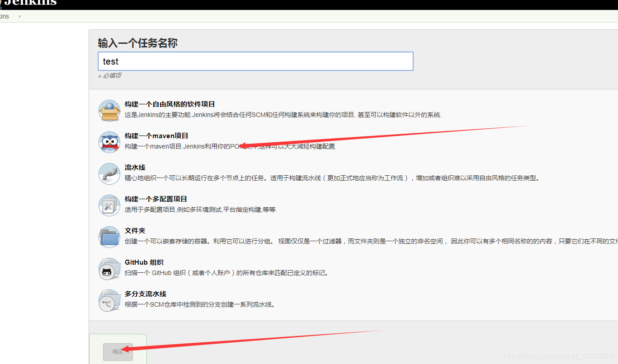This screenshot has height=364, width=618.
Task: Click the multi-configuration description text
Action: coord(201,210)
